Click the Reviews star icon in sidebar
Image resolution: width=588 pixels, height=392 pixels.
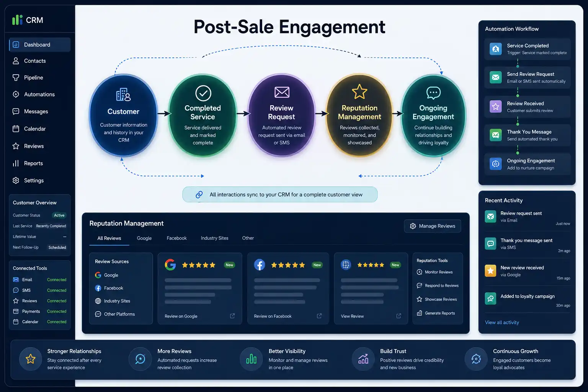(16, 146)
